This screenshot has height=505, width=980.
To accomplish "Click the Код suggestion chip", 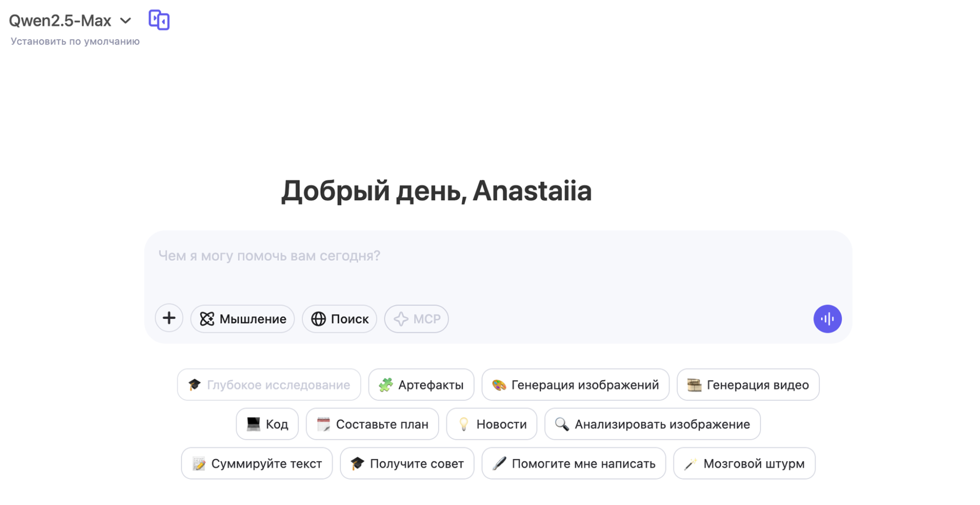I will click(267, 424).
